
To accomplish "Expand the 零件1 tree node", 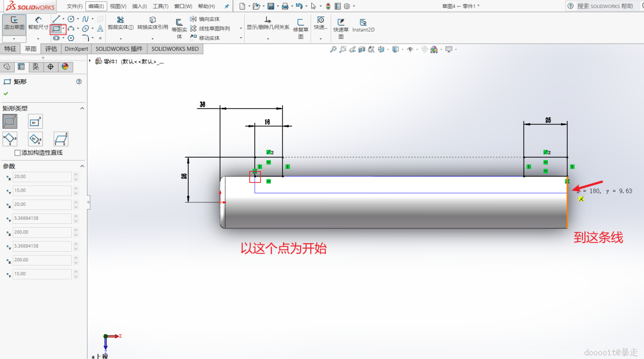I will (x=90, y=61).
